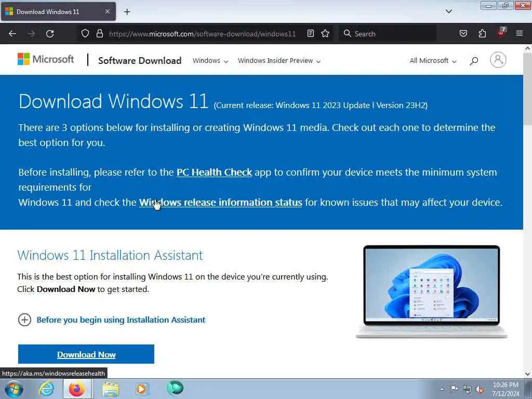Show hidden system tray icons

tap(442, 389)
